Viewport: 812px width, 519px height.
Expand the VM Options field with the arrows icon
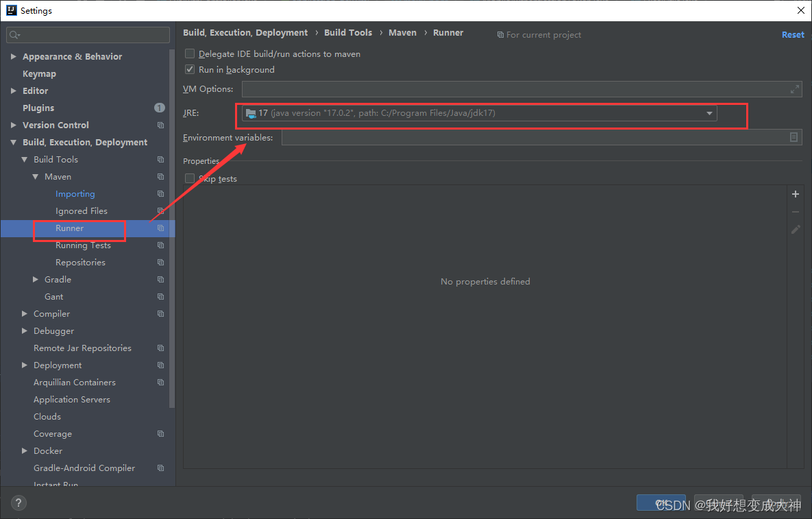pos(794,88)
